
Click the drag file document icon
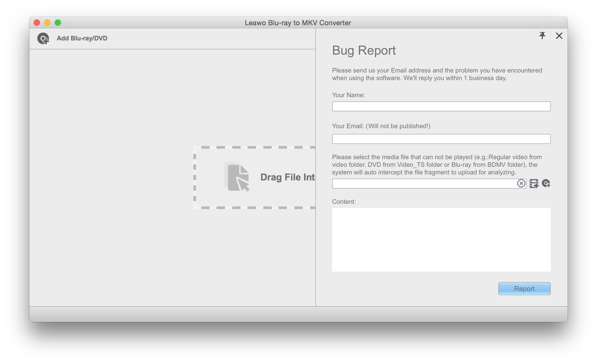click(238, 177)
